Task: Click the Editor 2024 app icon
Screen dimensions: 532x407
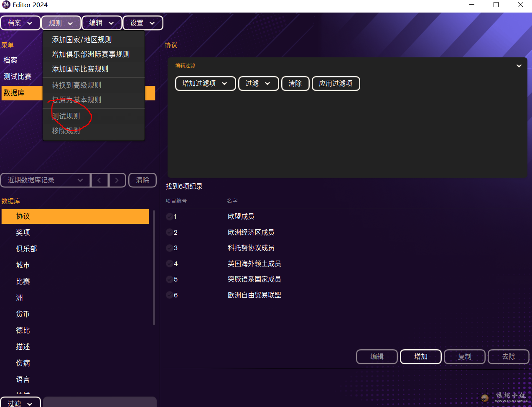Action: click(6, 5)
